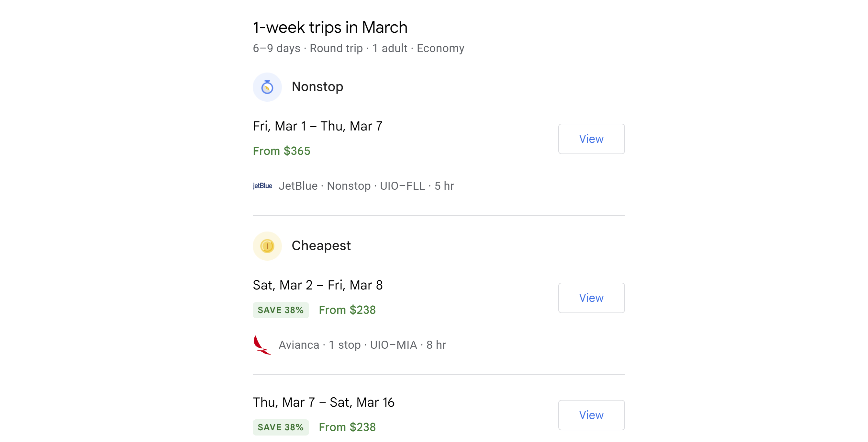
Task: Click the red Avianca airline logo
Action: 262,345
